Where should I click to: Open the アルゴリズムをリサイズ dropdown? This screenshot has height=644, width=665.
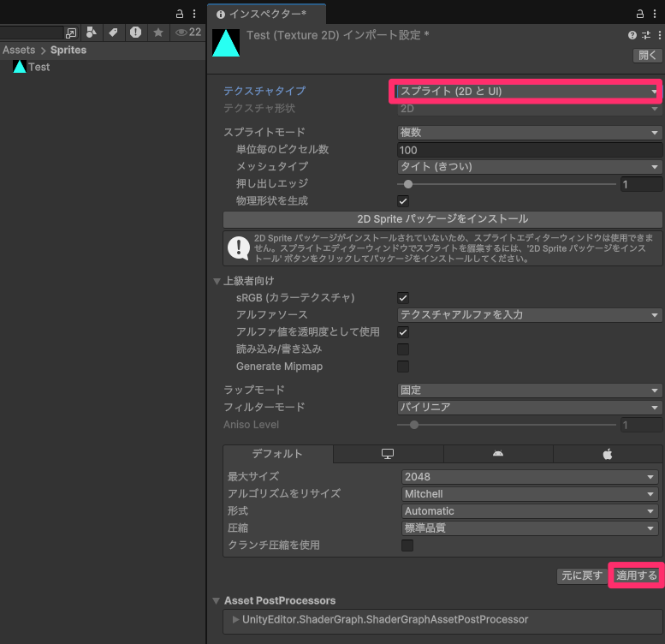point(530,494)
